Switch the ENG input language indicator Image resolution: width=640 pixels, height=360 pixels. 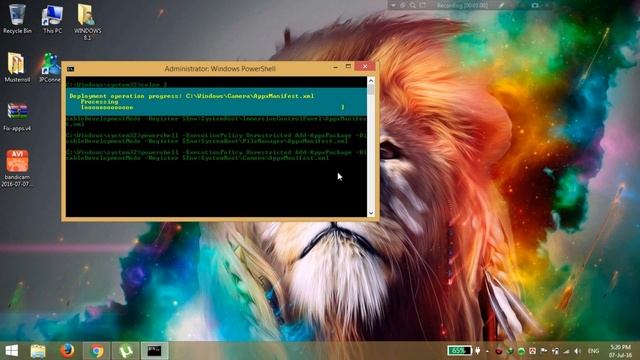[x=593, y=351]
